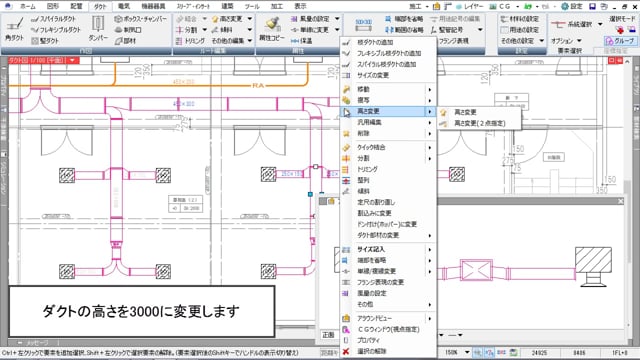
Task: Choose the フレキシブルダクト tool
Action: click(x=56, y=30)
